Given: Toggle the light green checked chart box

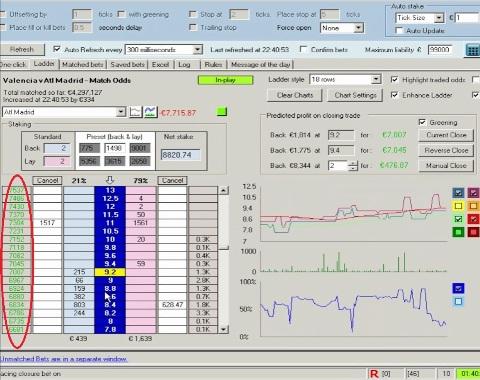Looking at the screenshot, I should pos(458,219).
